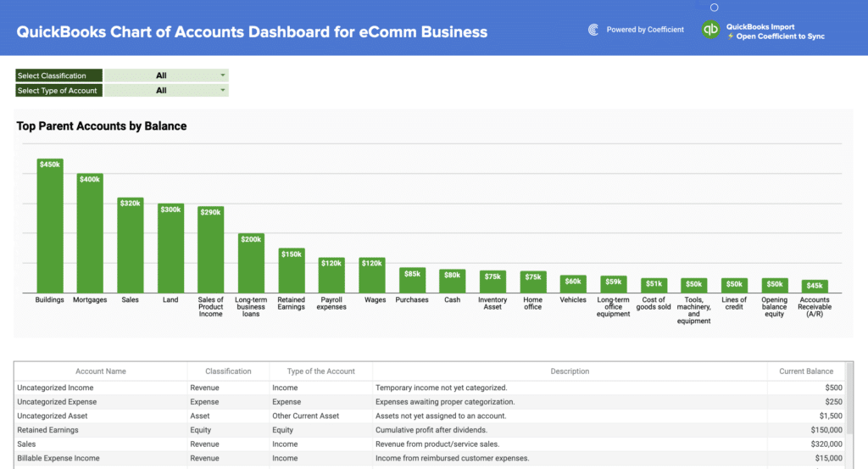Click the Cost of goods sold bar
868x469 pixels.
[654, 286]
